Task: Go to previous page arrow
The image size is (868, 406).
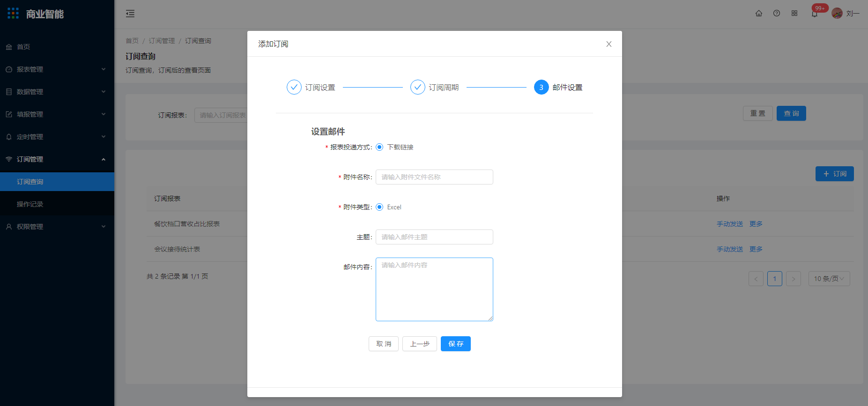Action: coord(756,279)
